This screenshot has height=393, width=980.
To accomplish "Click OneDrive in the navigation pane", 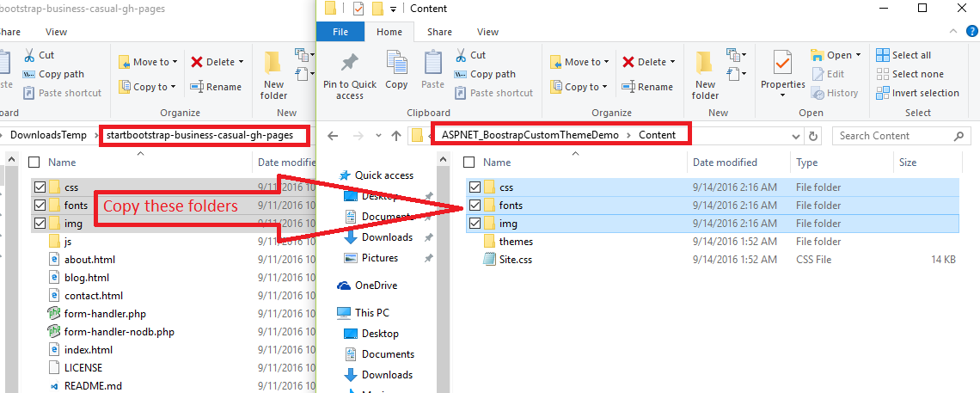I will (367, 286).
